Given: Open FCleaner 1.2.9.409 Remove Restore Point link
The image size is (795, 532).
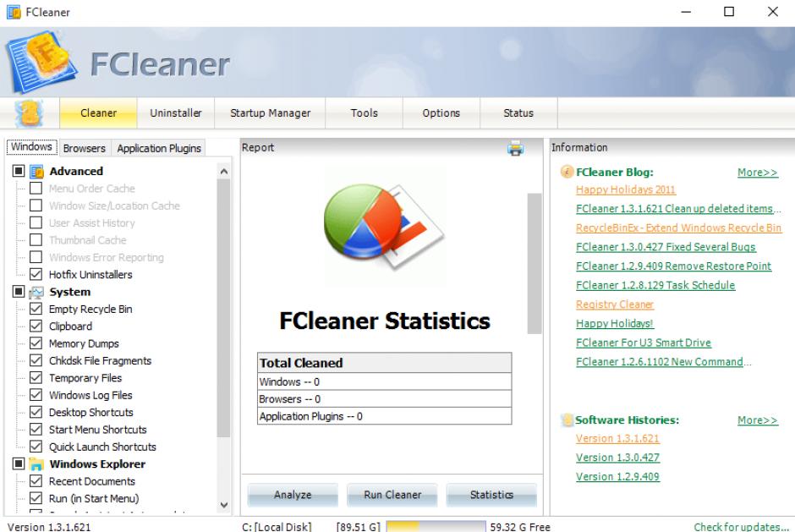Looking at the screenshot, I should [x=673, y=266].
